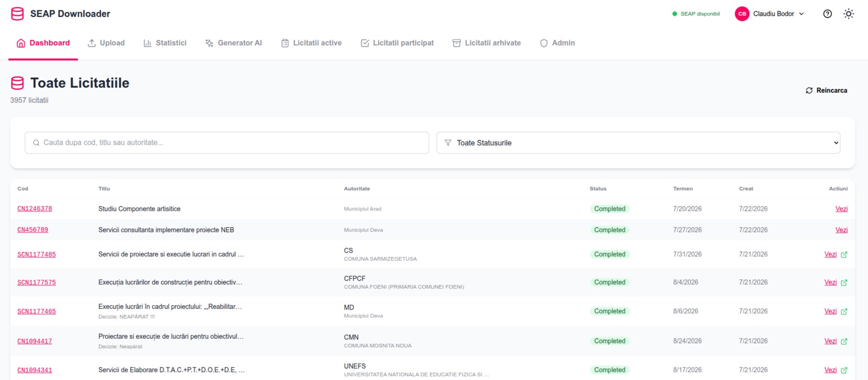Screen dimensions: 868x380
Task: Open tender code SCN1177465
Action: click(36, 311)
